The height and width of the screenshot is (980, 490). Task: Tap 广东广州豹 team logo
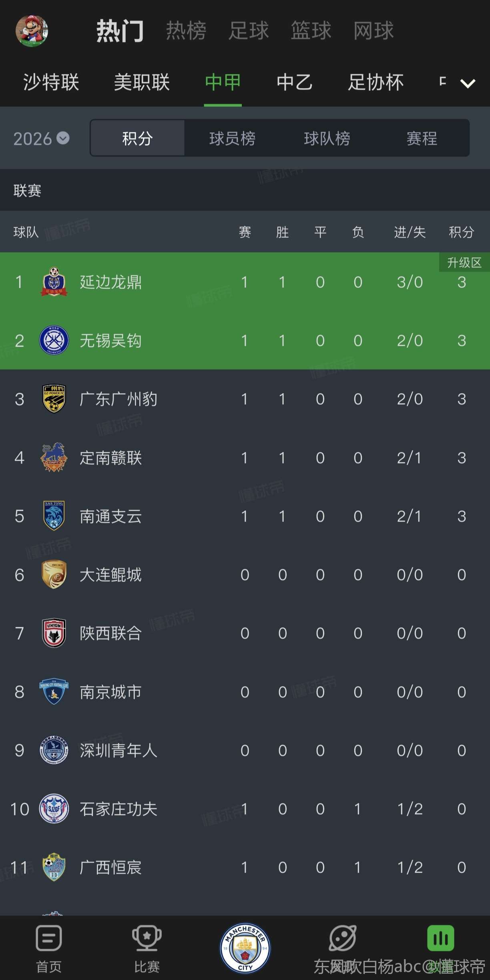[54, 399]
